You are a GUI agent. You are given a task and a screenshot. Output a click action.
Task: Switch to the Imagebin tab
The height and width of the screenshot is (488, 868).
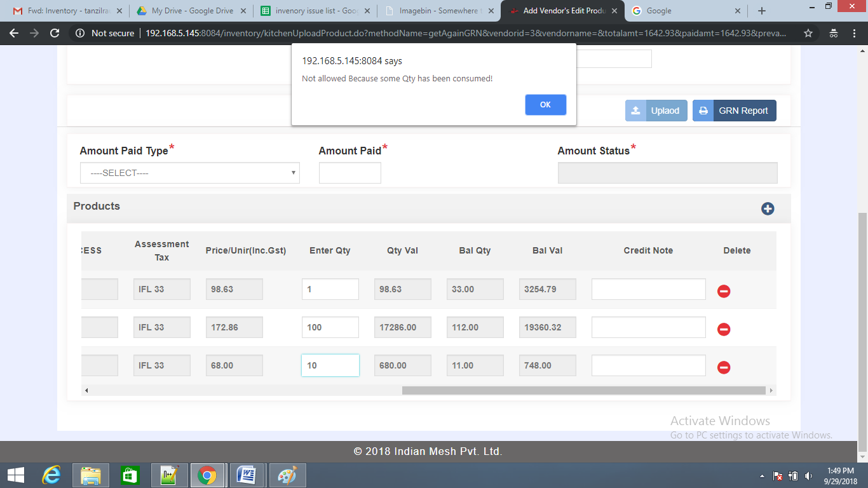tap(440, 11)
